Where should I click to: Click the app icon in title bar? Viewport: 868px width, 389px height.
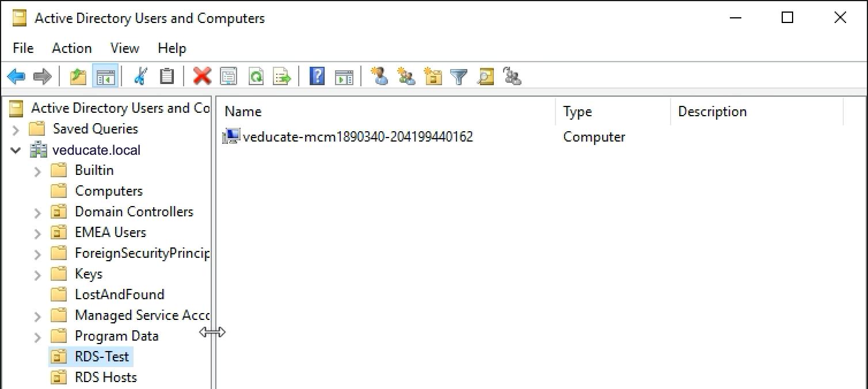(20, 18)
